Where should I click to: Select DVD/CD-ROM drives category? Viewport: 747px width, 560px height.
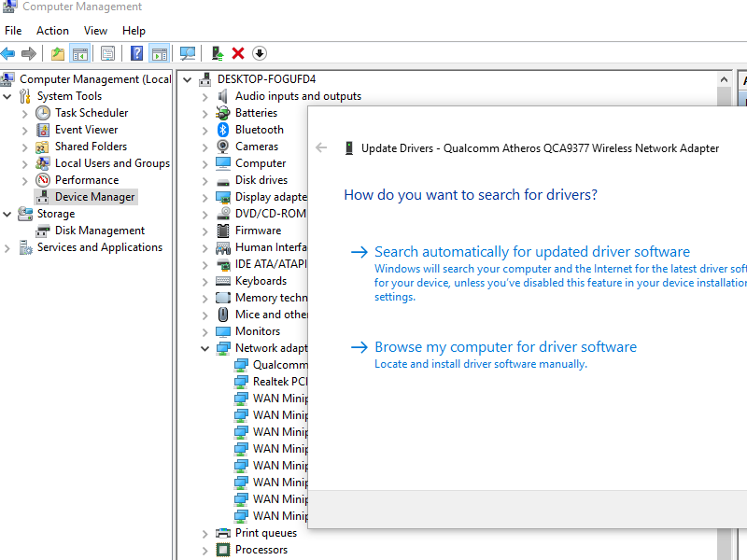point(271,214)
